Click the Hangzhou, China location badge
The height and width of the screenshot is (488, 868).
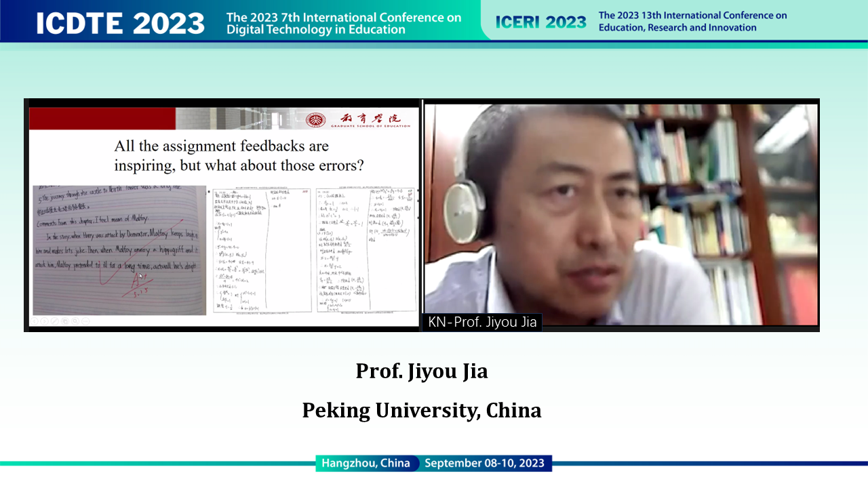[x=366, y=464]
